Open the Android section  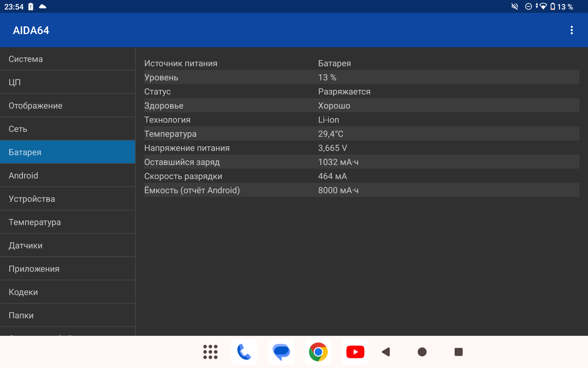pos(67,175)
